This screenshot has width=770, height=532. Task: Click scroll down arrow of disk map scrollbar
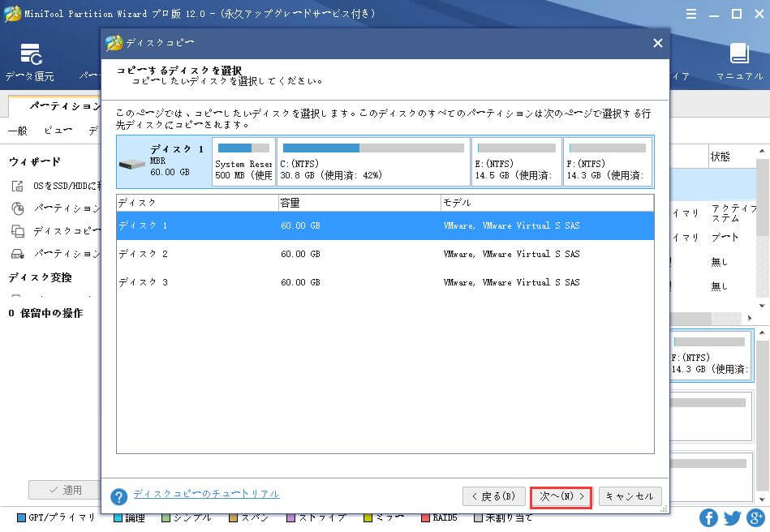click(x=762, y=500)
